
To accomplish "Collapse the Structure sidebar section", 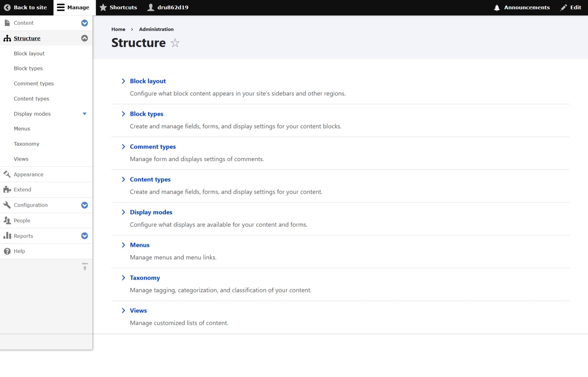I will 85,38.
